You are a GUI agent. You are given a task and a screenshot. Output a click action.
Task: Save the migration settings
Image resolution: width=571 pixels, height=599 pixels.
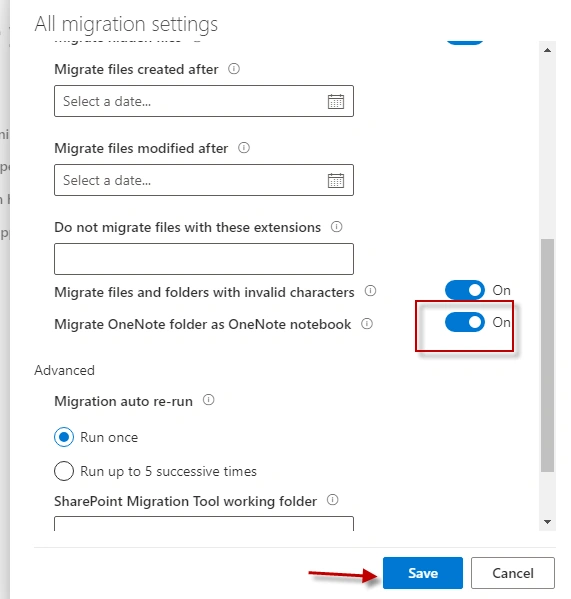point(423,573)
